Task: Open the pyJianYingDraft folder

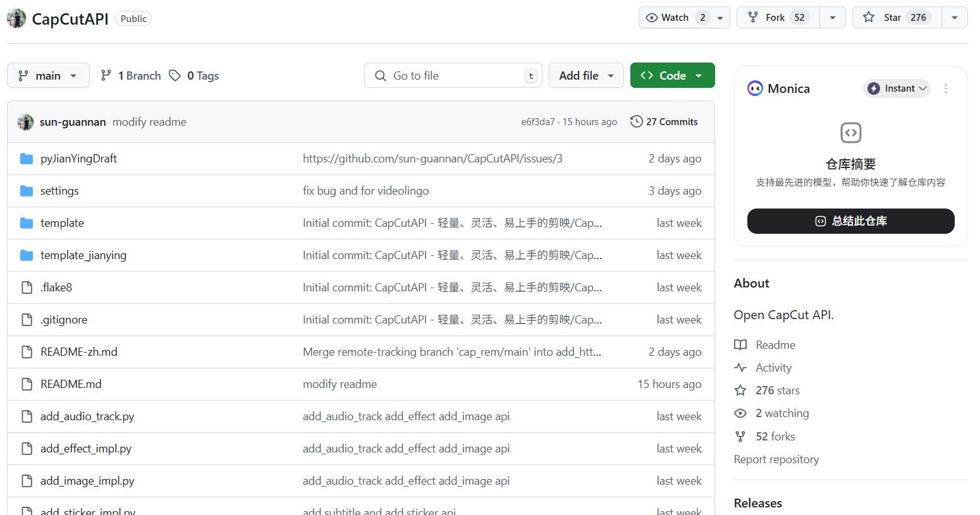Action: 78,159
